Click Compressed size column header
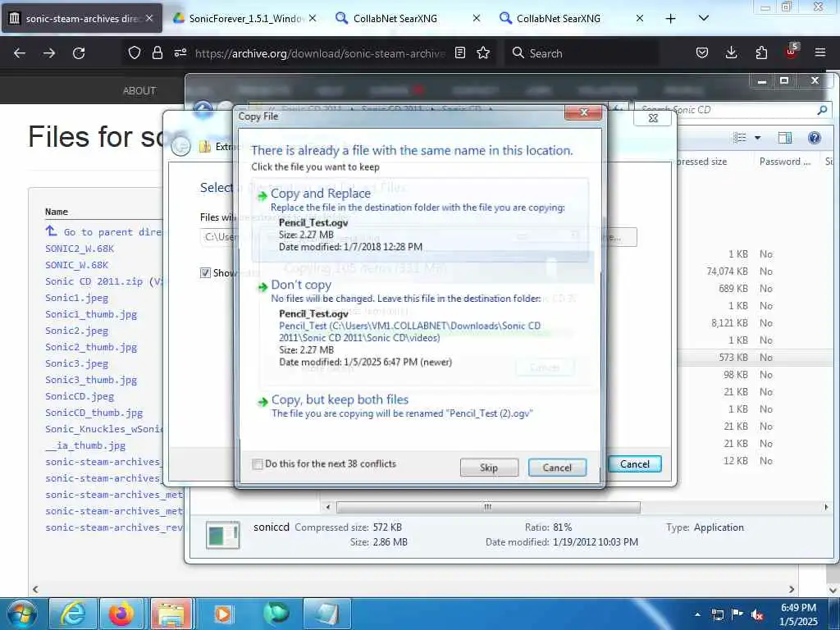Image resolution: width=840 pixels, height=630 pixels. (x=701, y=162)
